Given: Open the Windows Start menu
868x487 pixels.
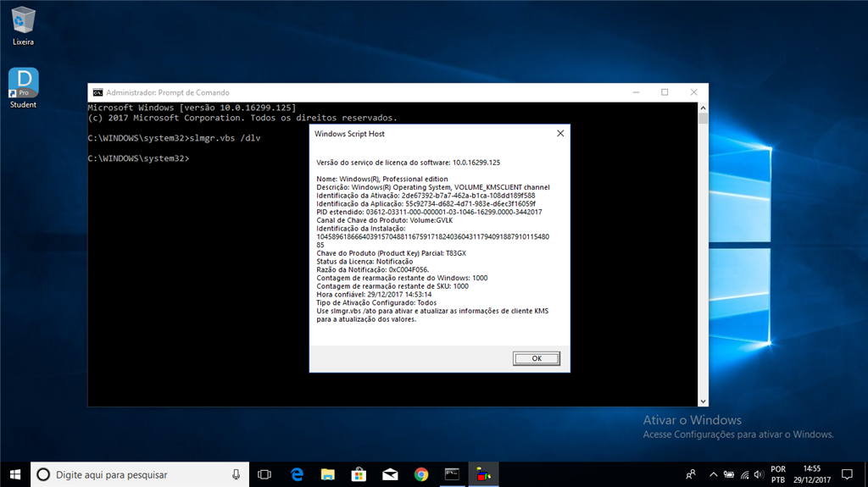Looking at the screenshot, I should pyautogui.click(x=15, y=474).
